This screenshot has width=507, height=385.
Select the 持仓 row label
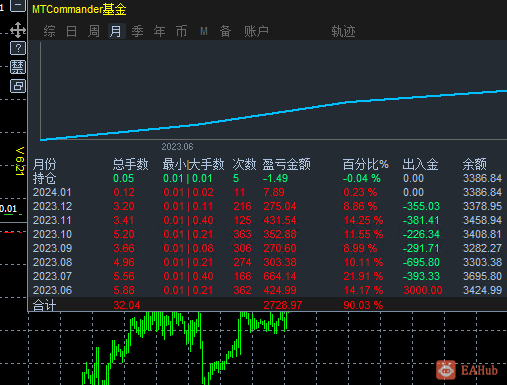click(44, 178)
